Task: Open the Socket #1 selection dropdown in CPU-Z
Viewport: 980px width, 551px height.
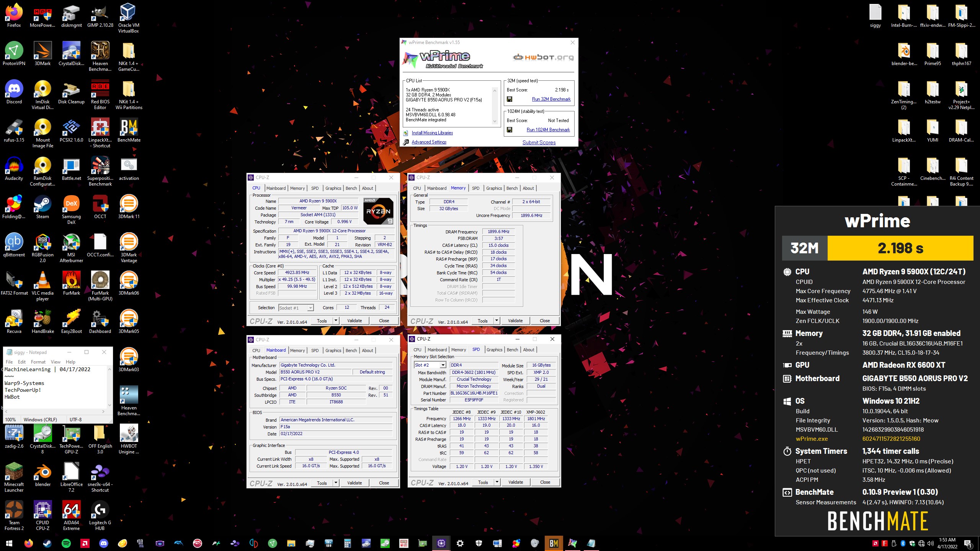Action: 296,308
